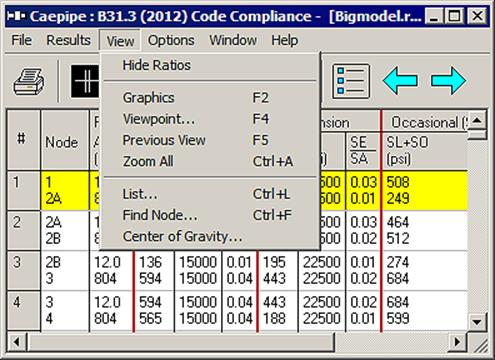Viewport: 495px width, 360px height.
Task: Go to previous results with left arrow
Action: (x=400, y=81)
